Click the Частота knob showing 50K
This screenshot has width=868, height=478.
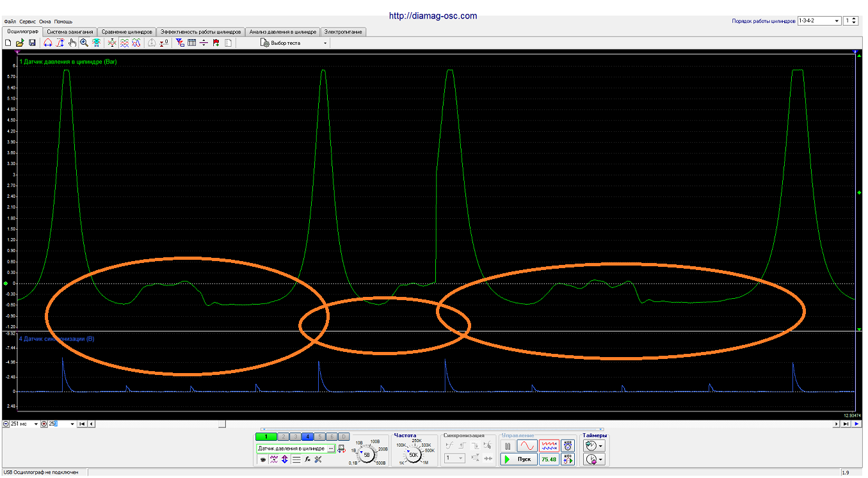tap(414, 455)
